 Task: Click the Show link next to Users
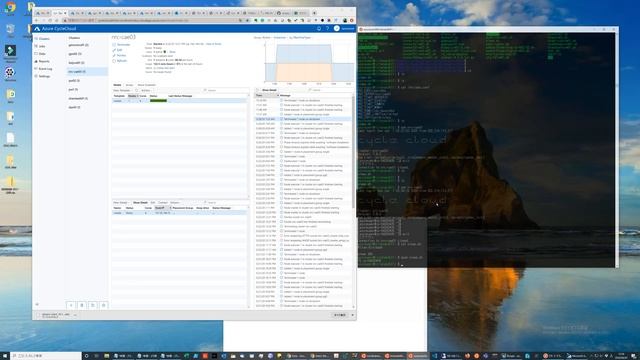(172, 52)
